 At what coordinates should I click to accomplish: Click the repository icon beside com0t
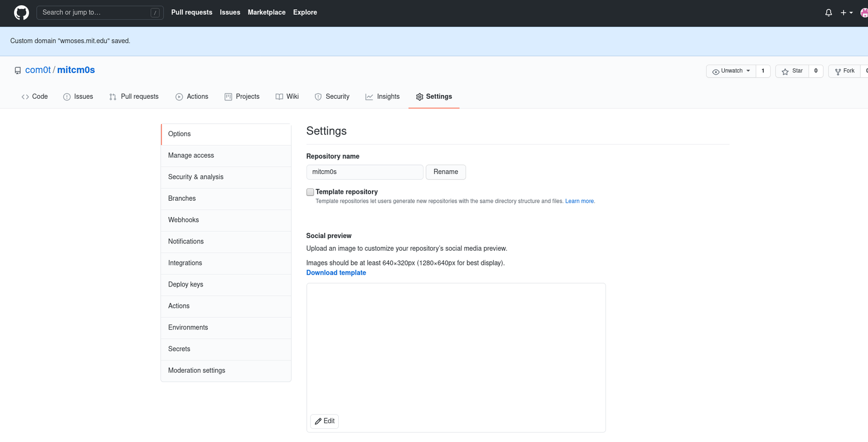[x=18, y=70]
